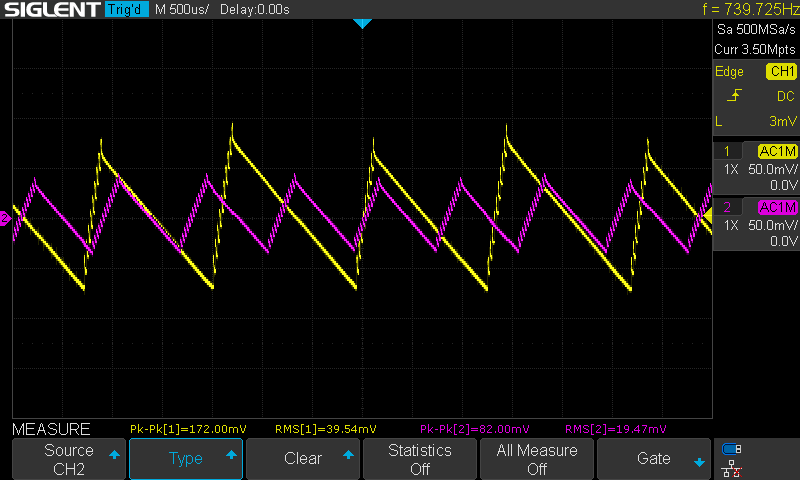This screenshot has height=480, width=800.
Task: Click the trigger level 3mV value
Action: click(783, 121)
